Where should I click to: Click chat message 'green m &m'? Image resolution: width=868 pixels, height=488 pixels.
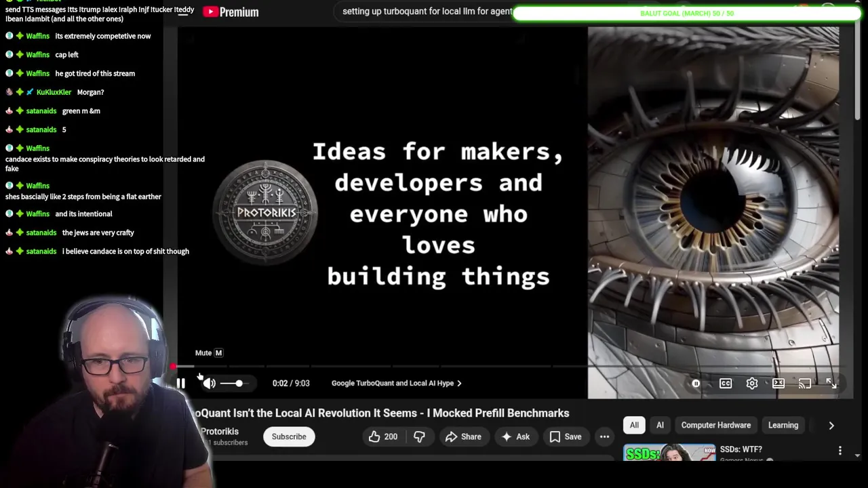81,111
